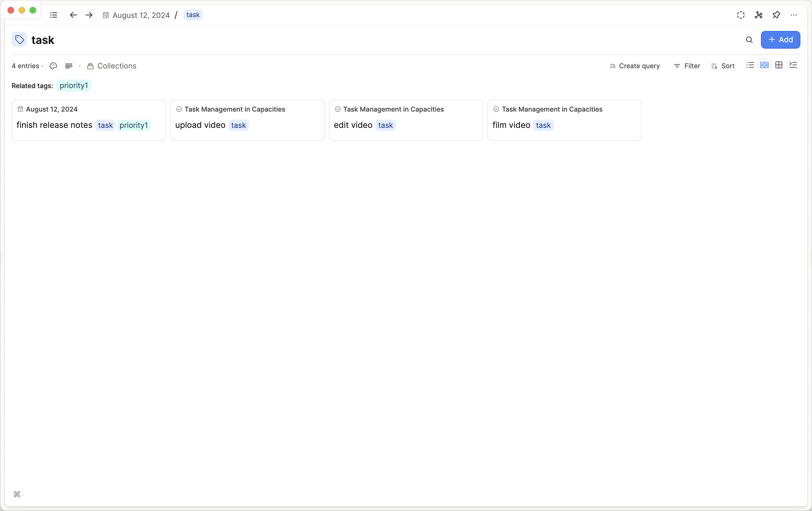Open the priority1 related tag
Screen dimensions: 812x511
(x=74, y=86)
